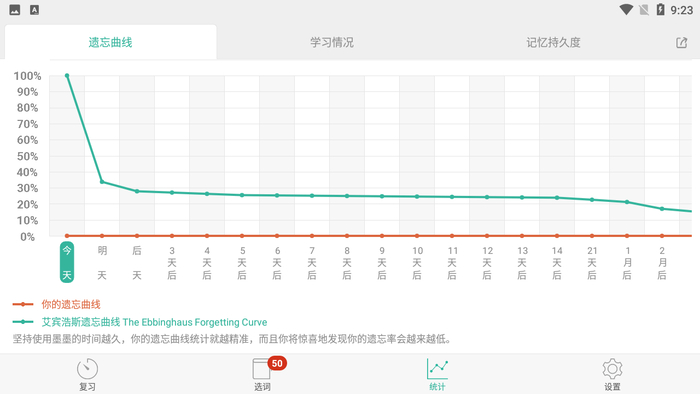Tap the Wi-Fi signal icon in status bar

[626, 9]
